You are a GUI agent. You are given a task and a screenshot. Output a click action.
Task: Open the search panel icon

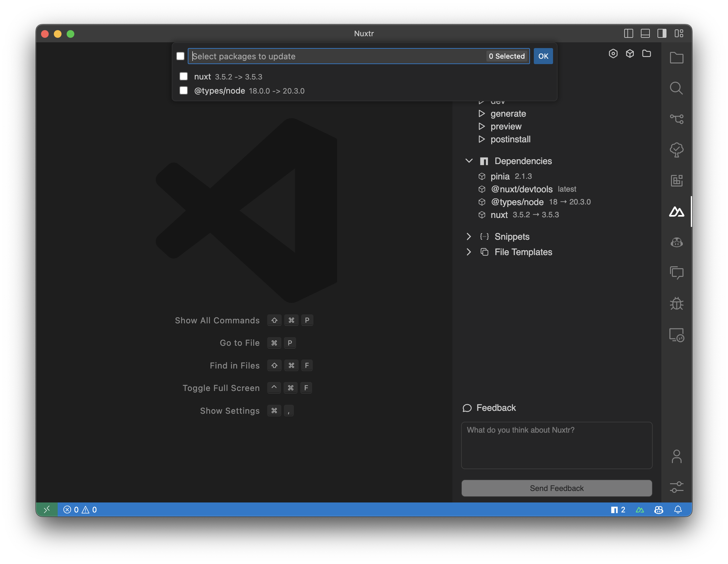pos(676,88)
